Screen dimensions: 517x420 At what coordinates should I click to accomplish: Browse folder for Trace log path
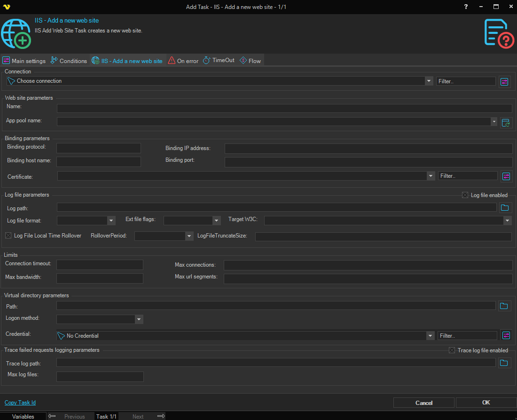click(504, 363)
